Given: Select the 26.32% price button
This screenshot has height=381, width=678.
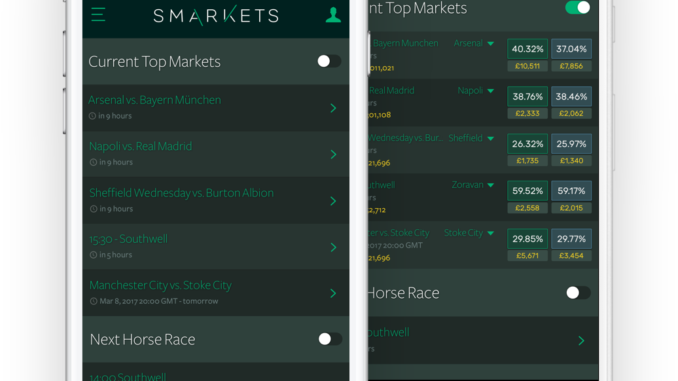Looking at the screenshot, I should point(528,144).
